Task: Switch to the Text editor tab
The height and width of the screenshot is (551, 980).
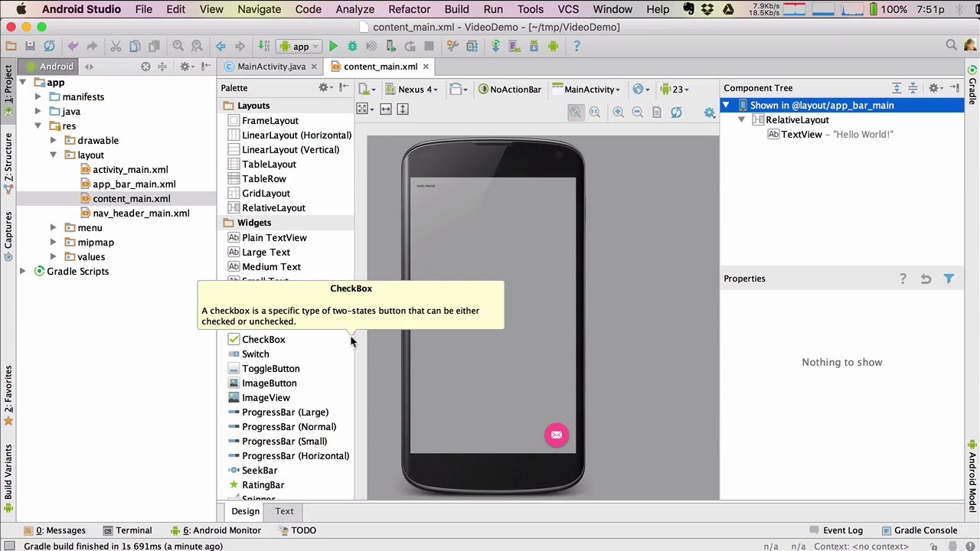Action: (284, 511)
